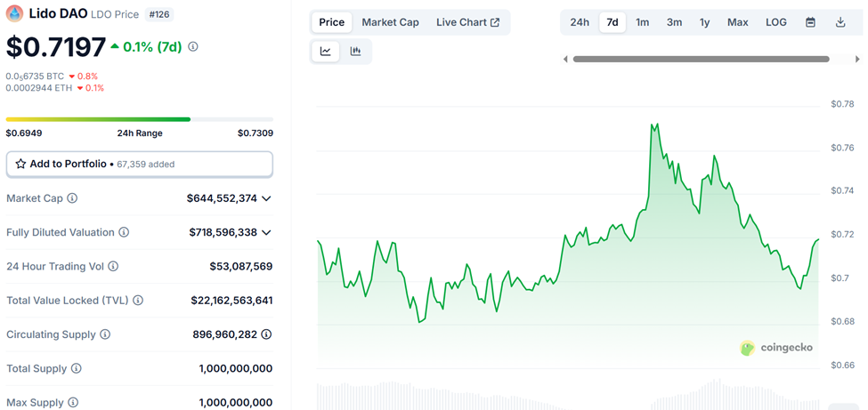This screenshot has width=868, height=410.
Task: Click the Lido DAO title text
Action: click(x=58, y=14)
